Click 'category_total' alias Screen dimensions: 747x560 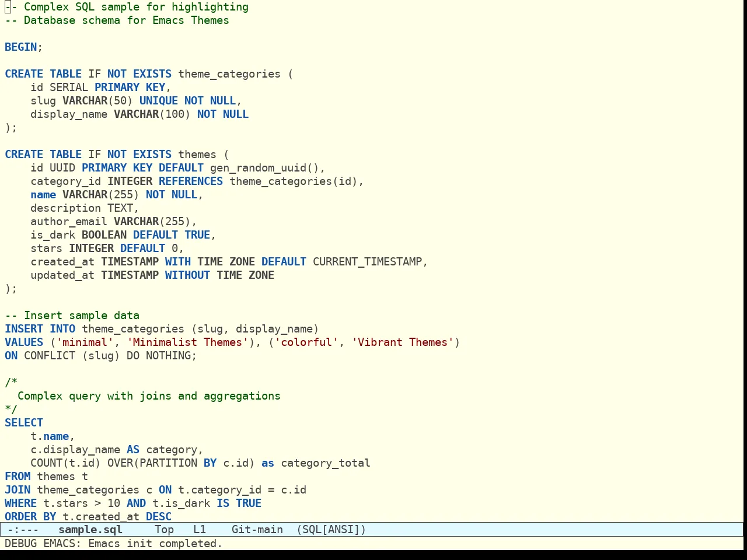(326, 463)
